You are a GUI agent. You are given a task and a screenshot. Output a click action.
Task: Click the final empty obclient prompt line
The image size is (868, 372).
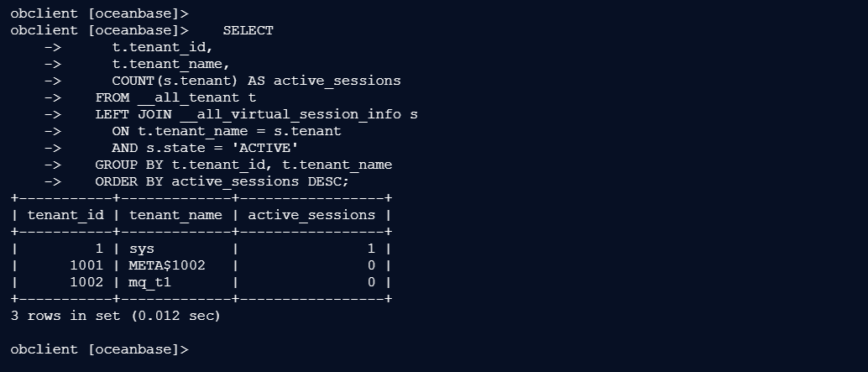[x=100, y=349]
